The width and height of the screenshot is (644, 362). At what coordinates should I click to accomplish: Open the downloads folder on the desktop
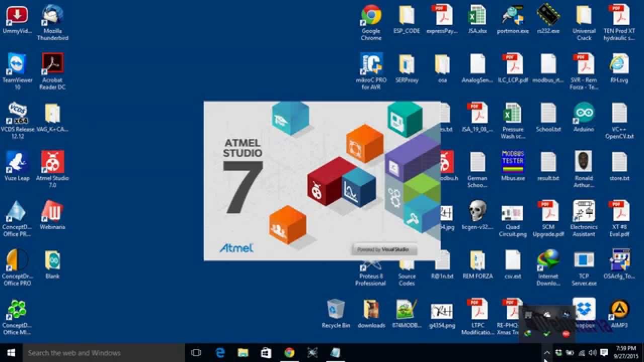coord(371,314)
